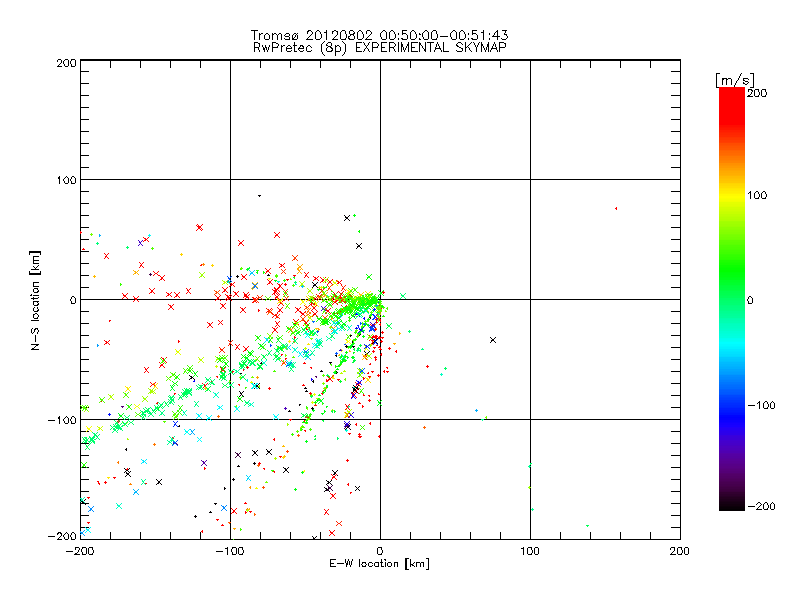Click the 'N-S location [km]' axis label
This screenshot has width=800, height=600.
point(35,300)
